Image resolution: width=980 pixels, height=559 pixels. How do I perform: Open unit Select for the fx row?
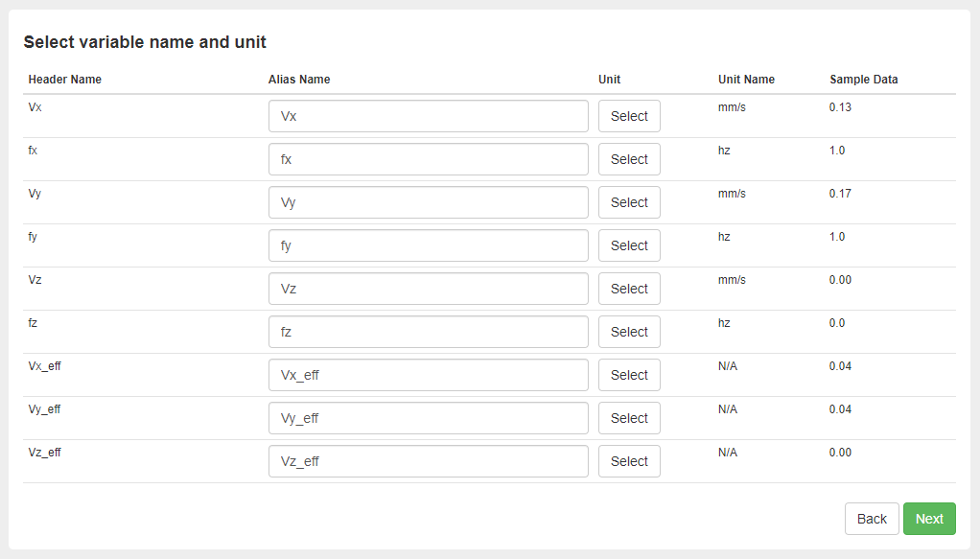click(629, 159)
